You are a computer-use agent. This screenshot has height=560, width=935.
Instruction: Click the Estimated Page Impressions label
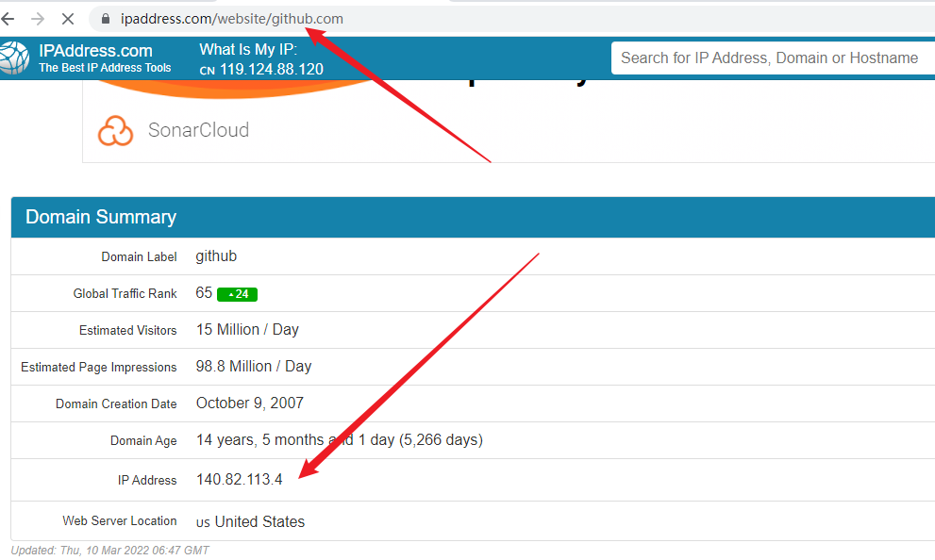tap(99, 368)
